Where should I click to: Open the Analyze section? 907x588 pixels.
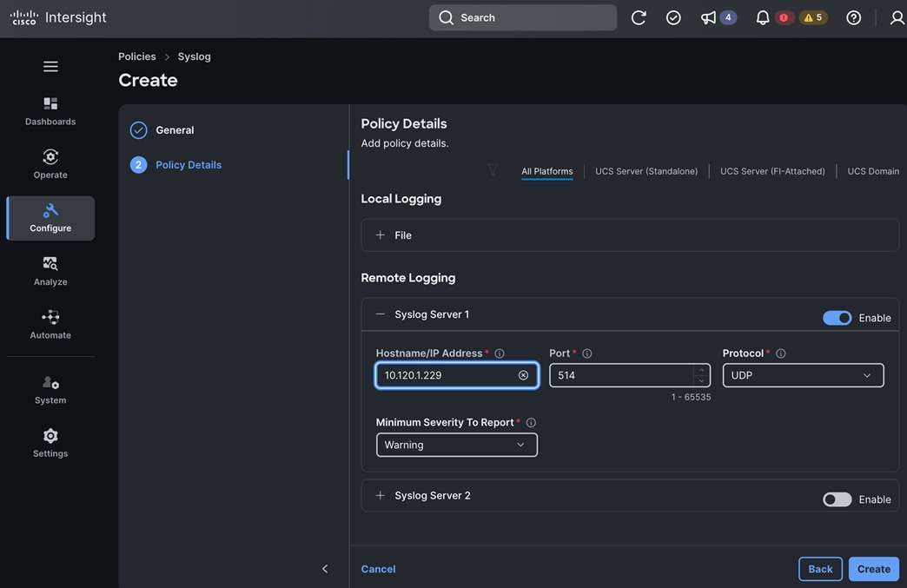click(x=50, y=271)
